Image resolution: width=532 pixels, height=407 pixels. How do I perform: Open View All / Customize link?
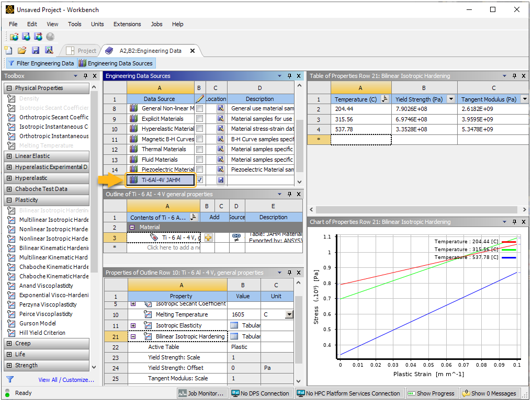(66, 380)
